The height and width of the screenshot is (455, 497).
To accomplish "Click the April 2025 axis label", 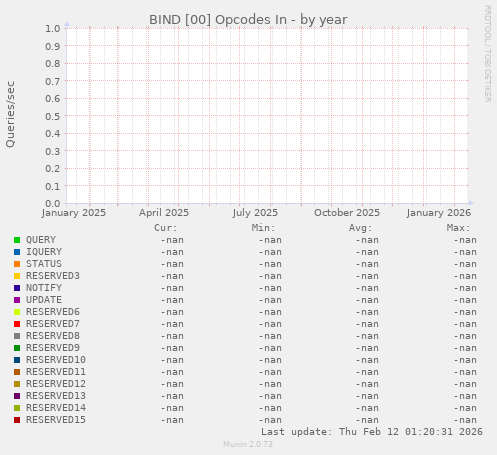I will 164,213.
